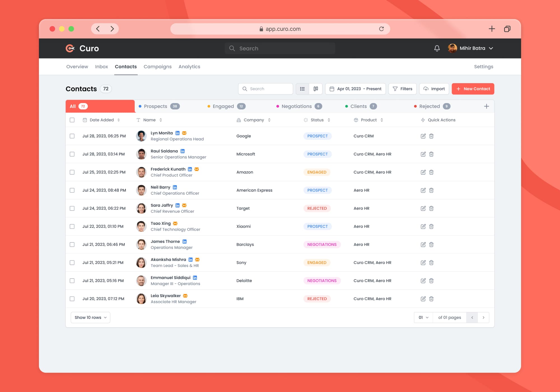This screenshot has width=560, height=392.
Task: Focus the top global Search field
Action: point(280,48)
